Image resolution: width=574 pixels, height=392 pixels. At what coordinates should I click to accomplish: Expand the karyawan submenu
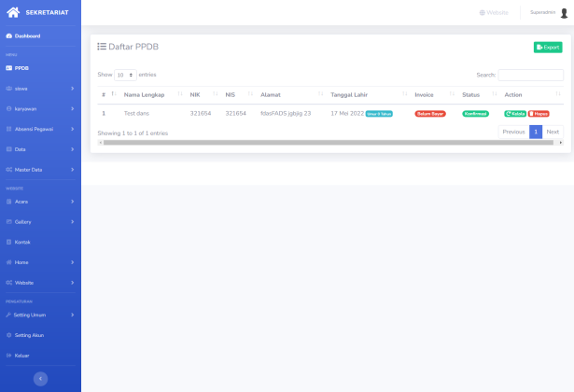coord(40,108)
